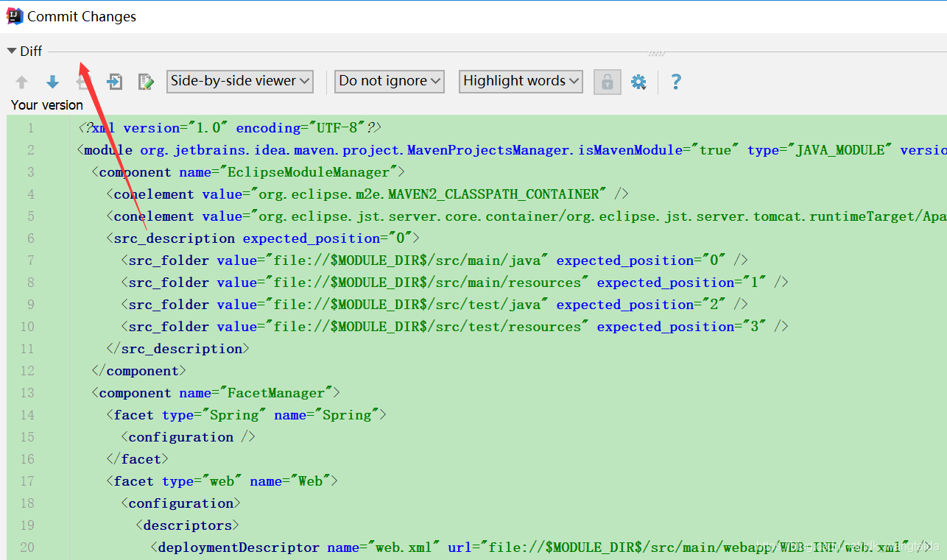
Task: Open the Side-by-side viewer dropdown
Action: (239, 81)
